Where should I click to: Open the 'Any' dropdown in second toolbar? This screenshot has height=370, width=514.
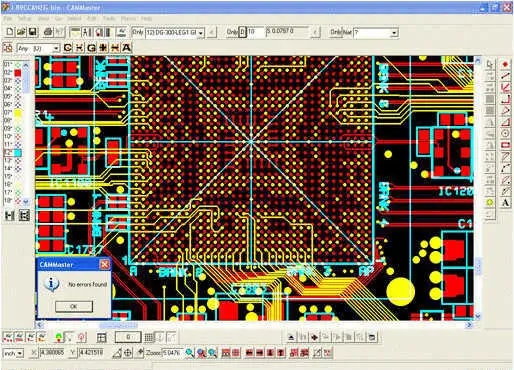click(x=56, y=49)
